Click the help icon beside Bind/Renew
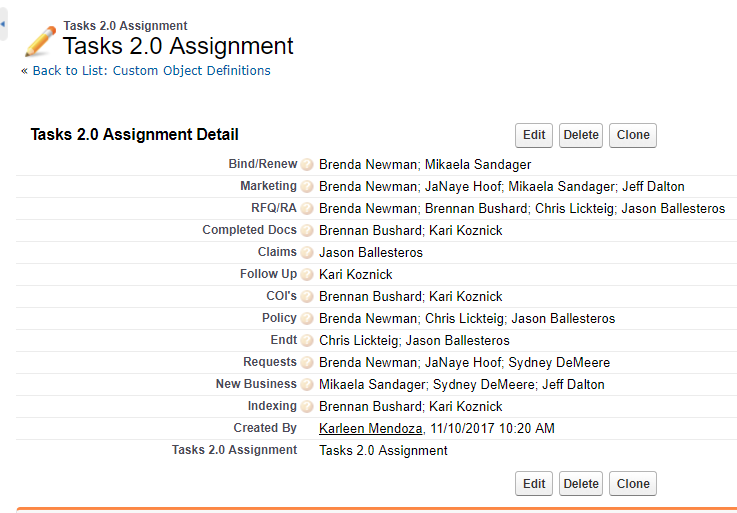This screenshot has width=737, height=513. (x=307, y=165)
